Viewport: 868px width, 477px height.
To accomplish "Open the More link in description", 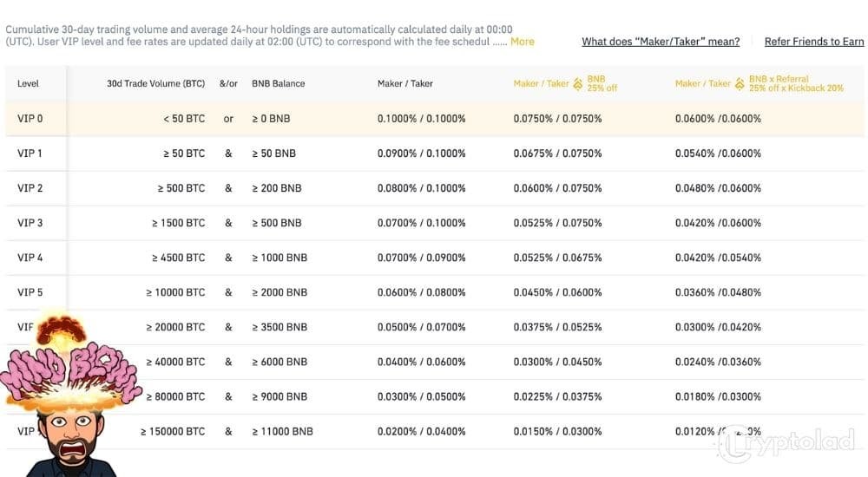I will pyautogui.click(x=522, y=42).
